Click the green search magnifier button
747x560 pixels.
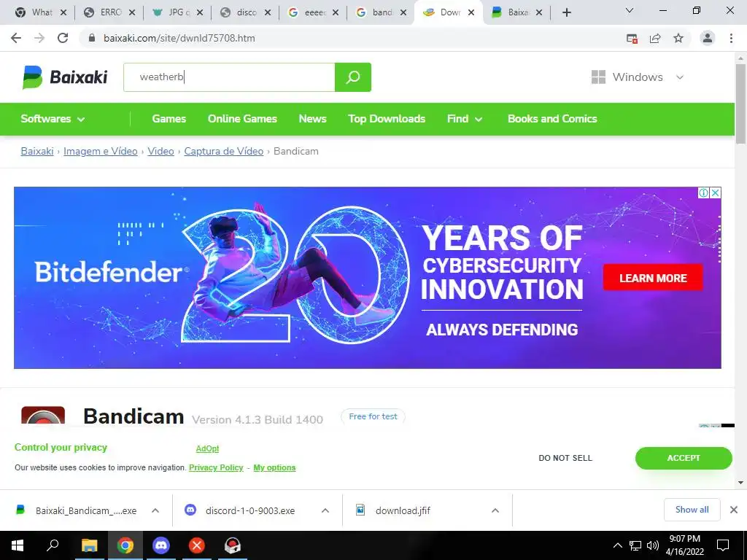tap(353, 77)
